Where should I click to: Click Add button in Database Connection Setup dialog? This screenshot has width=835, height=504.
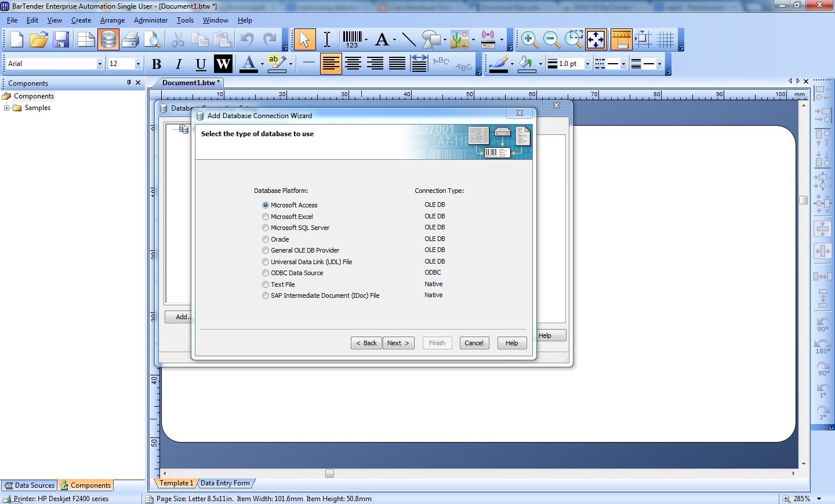(x=179, y=317)
